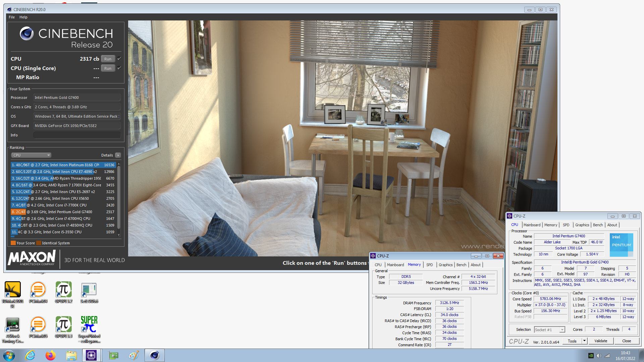644x362 pixels.
Task: Click into the Info text field
Action: pos(77,135)
